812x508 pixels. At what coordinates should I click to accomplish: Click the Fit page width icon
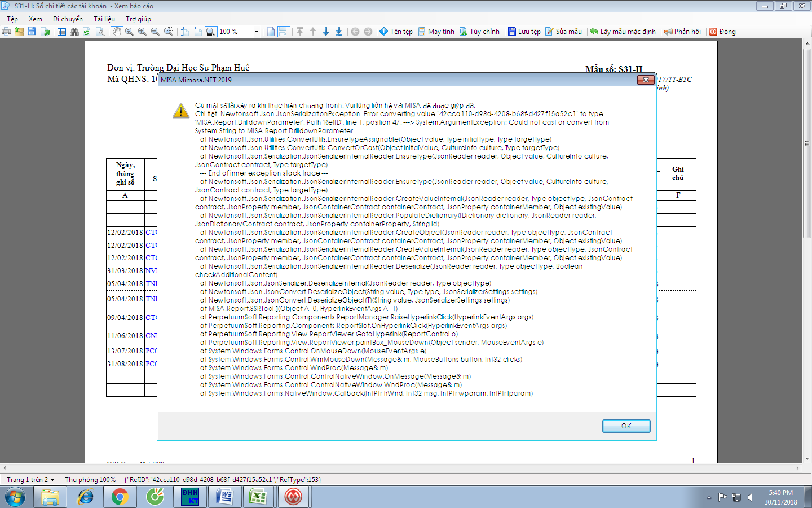pos(185,32)
